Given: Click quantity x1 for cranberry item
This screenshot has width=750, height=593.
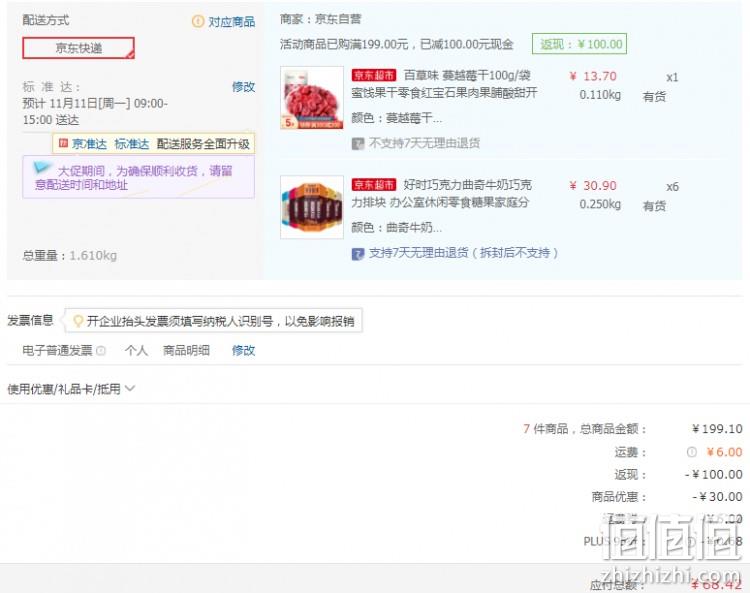Looking at the screenshot, I should [672, 77].
